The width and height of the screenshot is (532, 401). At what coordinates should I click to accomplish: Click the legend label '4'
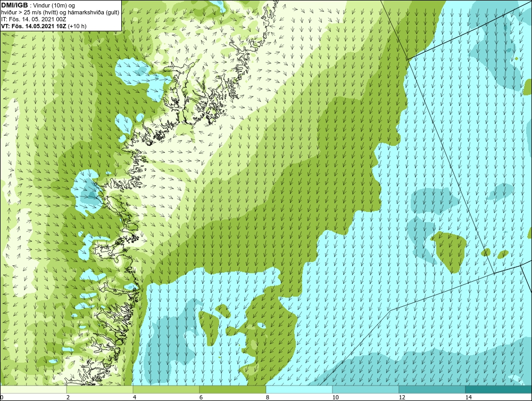tap(135, 397)
